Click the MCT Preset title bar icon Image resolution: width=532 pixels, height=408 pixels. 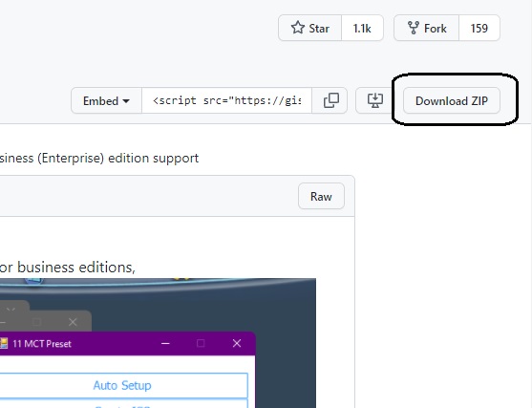click(4, 344)
